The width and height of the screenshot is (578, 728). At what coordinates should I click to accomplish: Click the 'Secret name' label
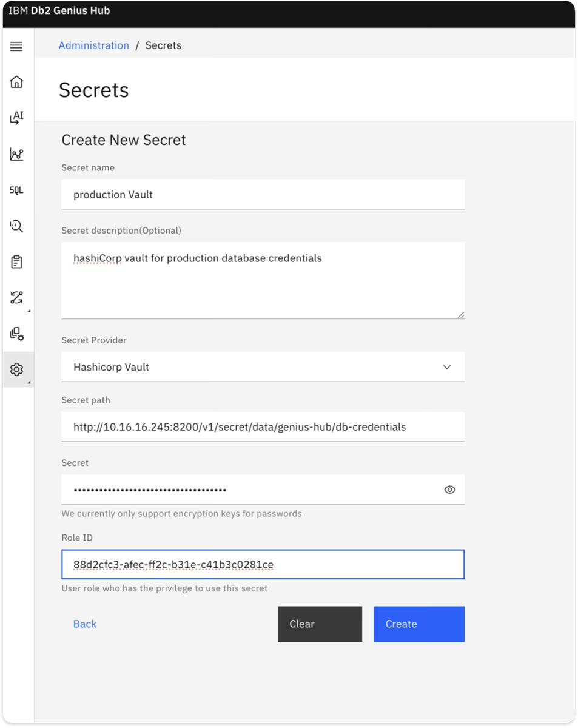(x=88, y=168)
